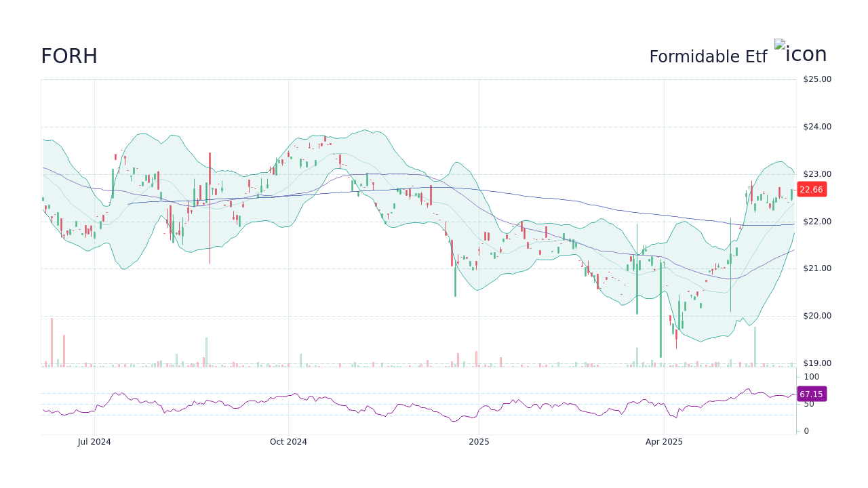Click the RSI axis 0 label
The image size is (868, 488).
[x=806, y=431]
